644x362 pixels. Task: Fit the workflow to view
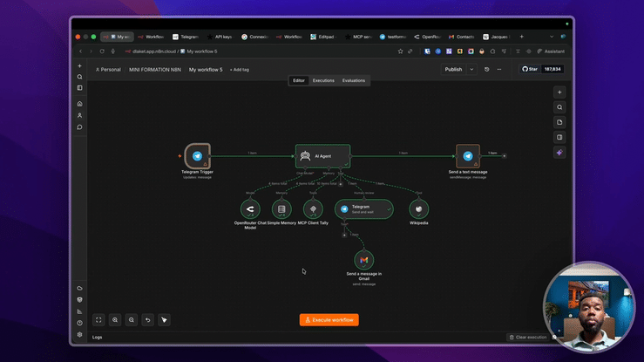pos(98,319)
